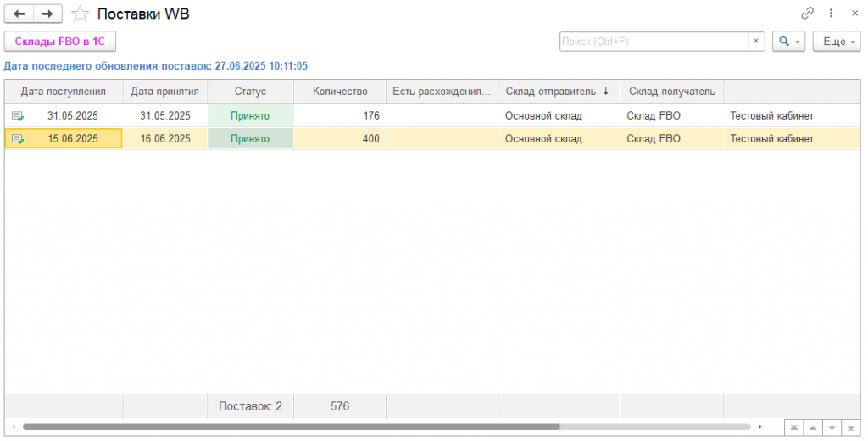Click the last update date line 27.06.2025 10:11:05

(156, 66)
